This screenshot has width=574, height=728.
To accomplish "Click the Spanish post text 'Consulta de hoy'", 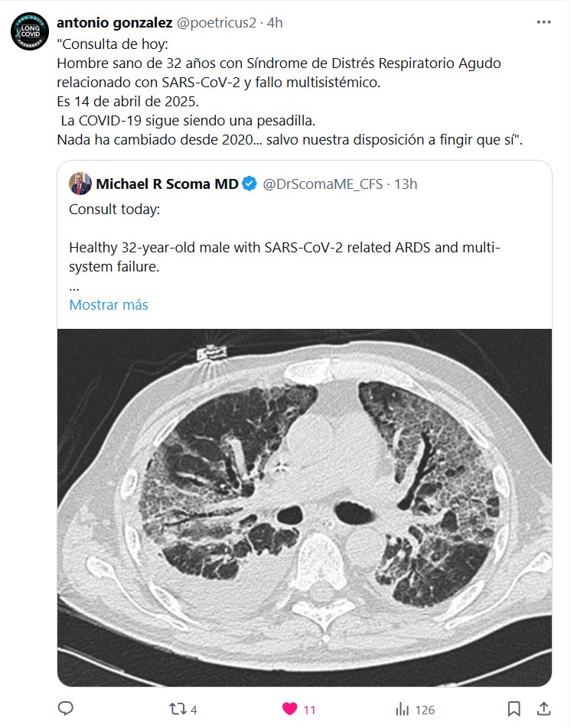I will (104, 43).
